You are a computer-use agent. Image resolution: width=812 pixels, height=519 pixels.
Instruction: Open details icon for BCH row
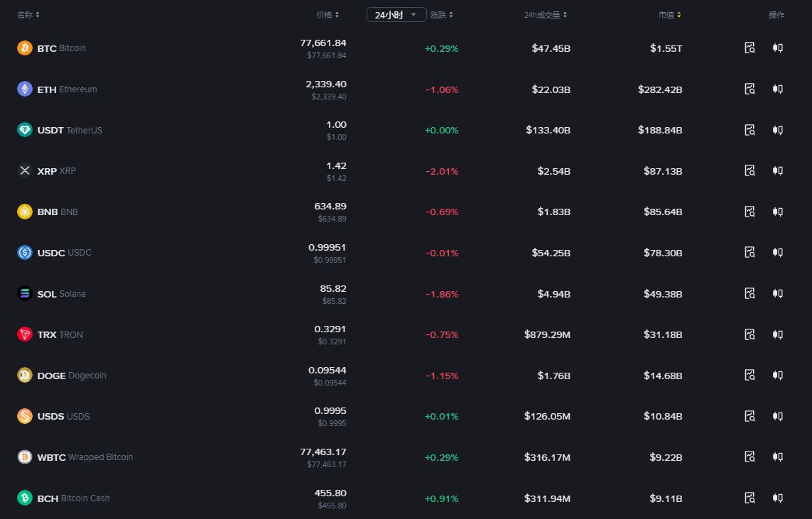point(749,498)
